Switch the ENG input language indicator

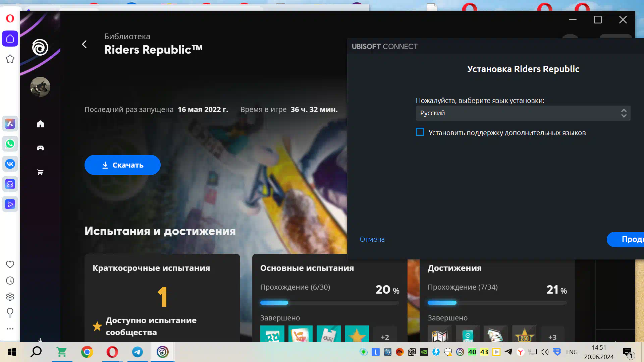click(572, 352)
